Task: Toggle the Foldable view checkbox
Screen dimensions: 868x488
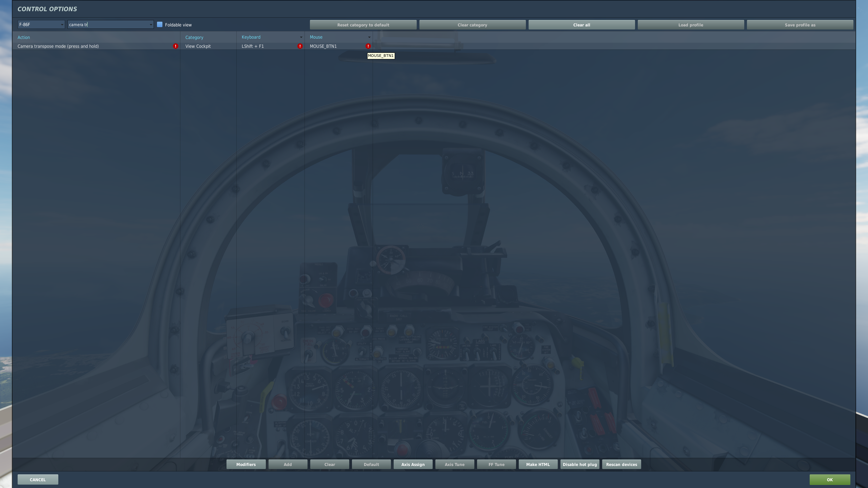Action: tap(160, 24)
